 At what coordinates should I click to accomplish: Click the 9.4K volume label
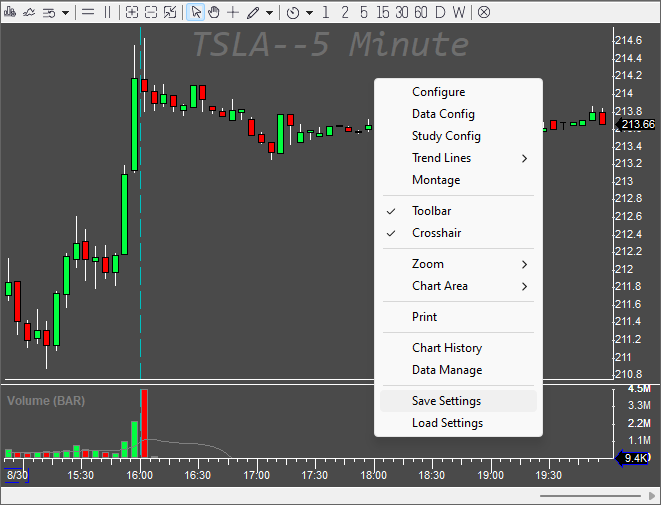(x=632, y=458)
